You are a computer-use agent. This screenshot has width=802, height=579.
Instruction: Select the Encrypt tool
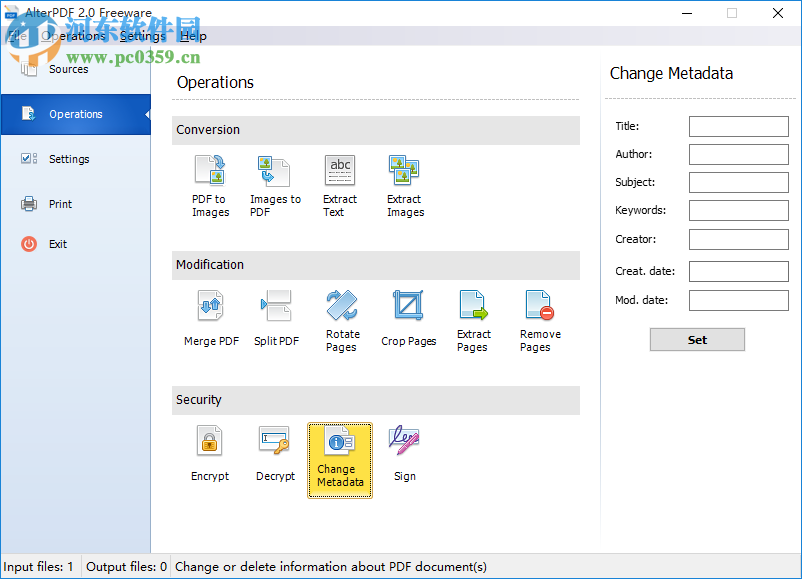[210, 455]
